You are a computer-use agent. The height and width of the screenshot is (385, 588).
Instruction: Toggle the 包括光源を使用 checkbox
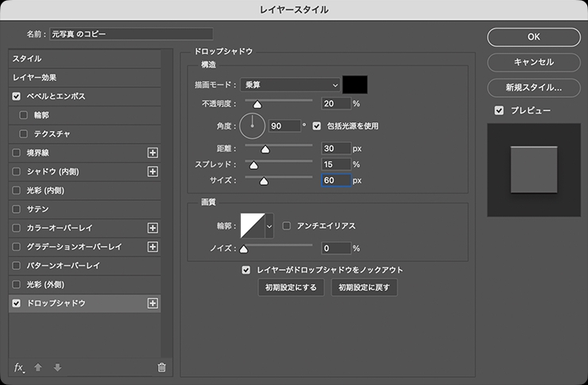317,125
